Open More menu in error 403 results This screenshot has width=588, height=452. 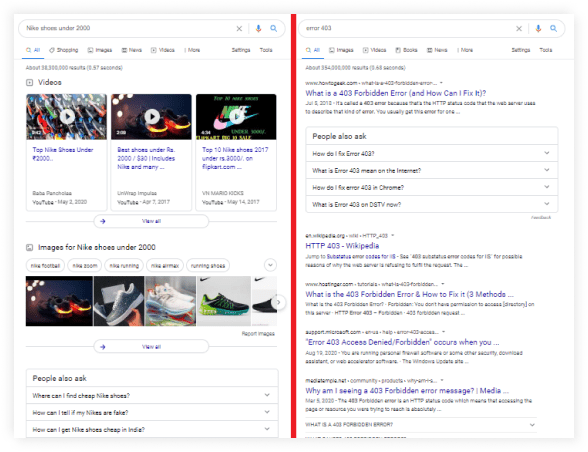click(465, 50)
